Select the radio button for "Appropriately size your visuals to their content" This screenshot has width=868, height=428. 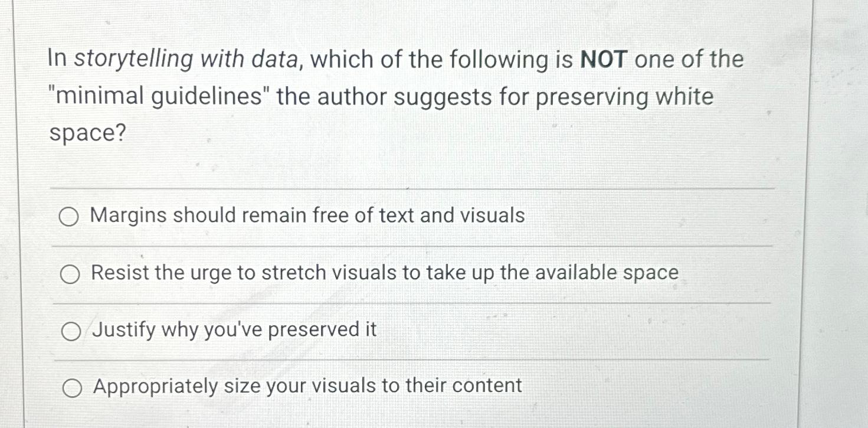coord(73,387)
